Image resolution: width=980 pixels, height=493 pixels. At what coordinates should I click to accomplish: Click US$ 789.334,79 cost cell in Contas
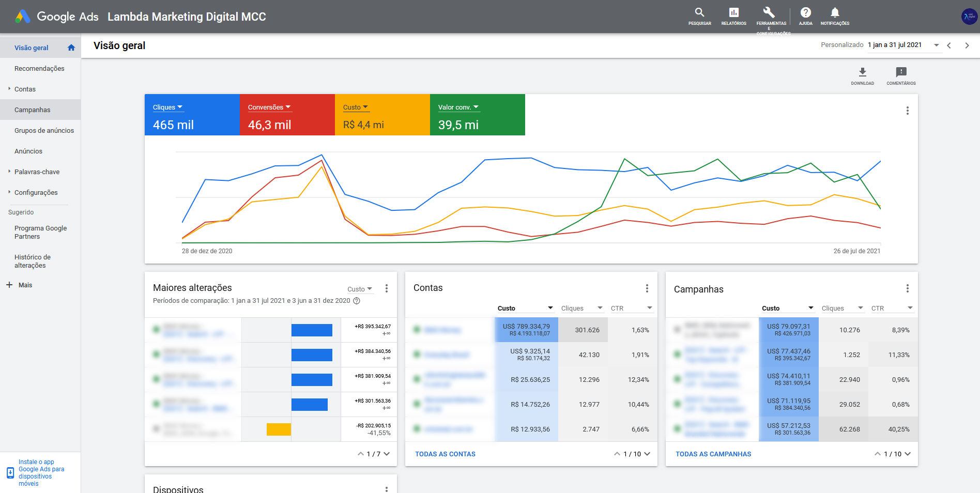pos(526,330)
